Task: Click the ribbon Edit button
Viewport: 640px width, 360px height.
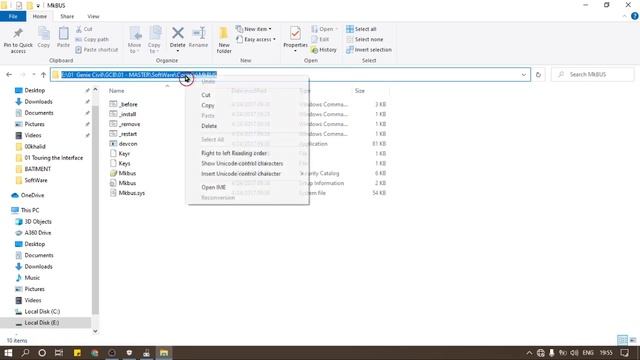Action: 320,39
